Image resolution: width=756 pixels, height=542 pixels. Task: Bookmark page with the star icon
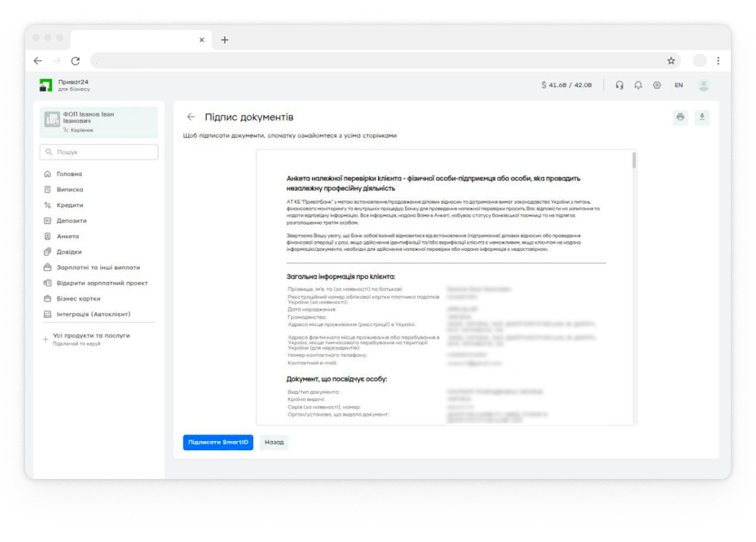pos(671,61)
